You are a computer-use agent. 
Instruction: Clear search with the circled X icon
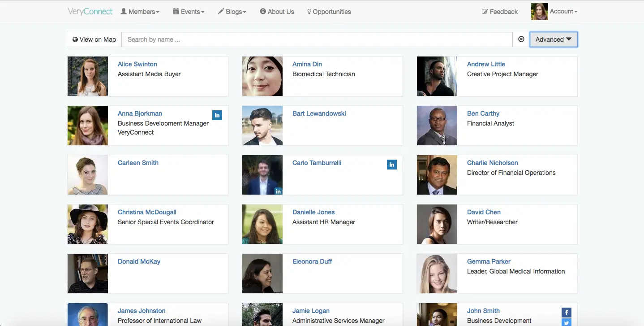pos(521,39)
